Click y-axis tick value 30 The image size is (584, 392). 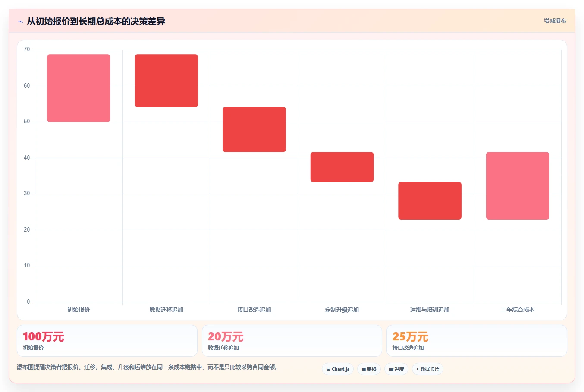pyautogui.click(x=27, y=194)
